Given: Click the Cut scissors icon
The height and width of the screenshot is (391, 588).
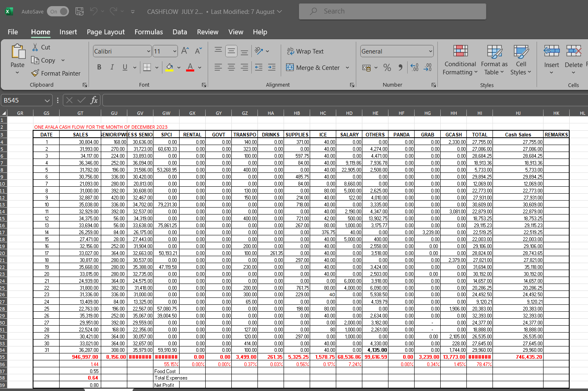Looking at the screenshot, I should coord(35,47).
